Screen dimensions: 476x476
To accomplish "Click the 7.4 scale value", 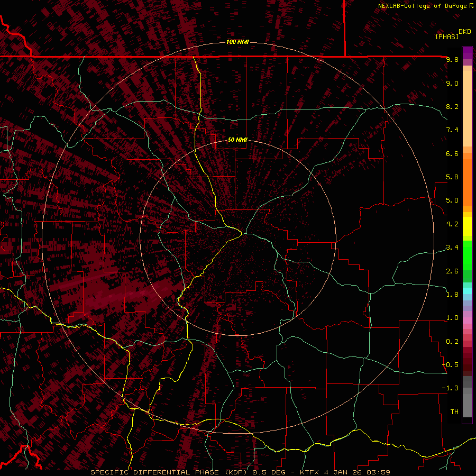I will tap(452, 130).
